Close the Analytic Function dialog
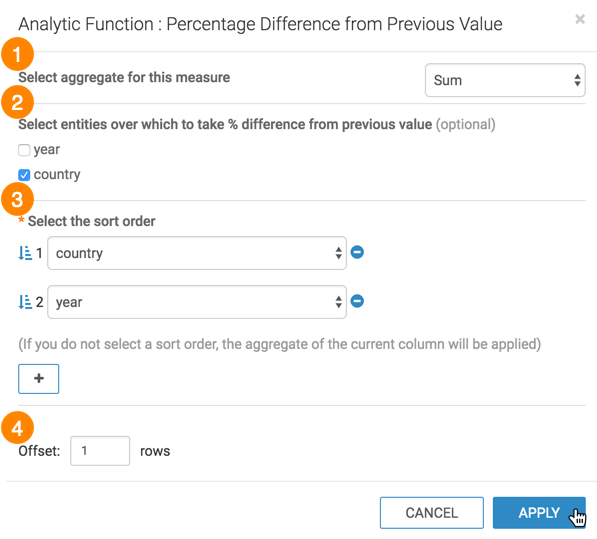This screenshot has height=539, width=597. pyautogui.click(x=580, y=19)
